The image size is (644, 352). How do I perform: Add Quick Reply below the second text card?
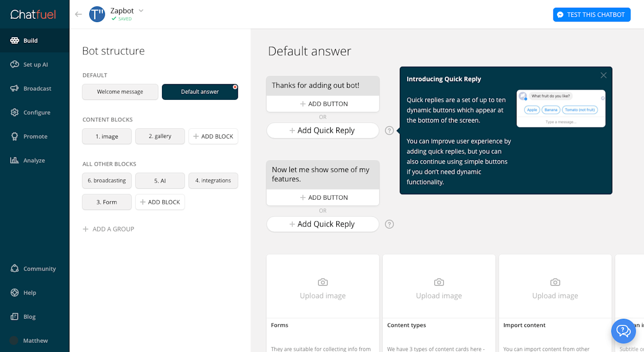[323, 224]
